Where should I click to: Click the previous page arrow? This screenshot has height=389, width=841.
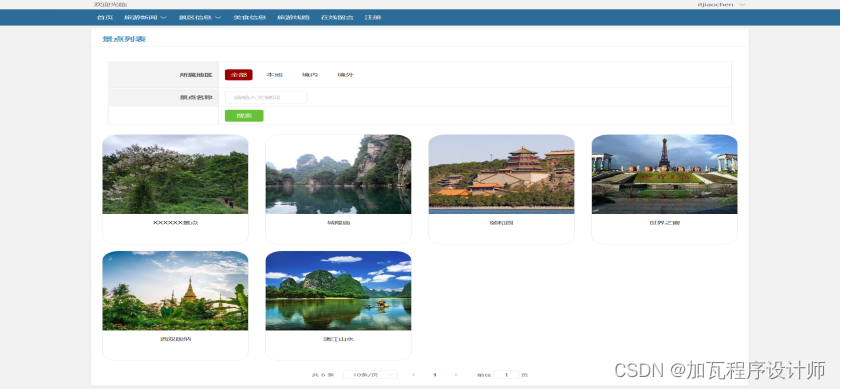click(x=413, y=375)
